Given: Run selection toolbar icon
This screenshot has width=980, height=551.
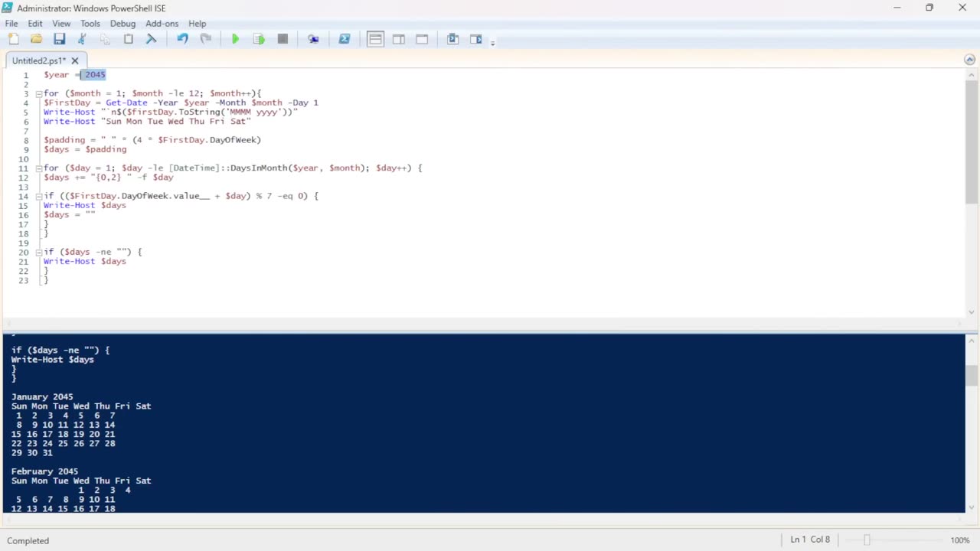Looking at the screenshot, I should click(x=259, y=39).
